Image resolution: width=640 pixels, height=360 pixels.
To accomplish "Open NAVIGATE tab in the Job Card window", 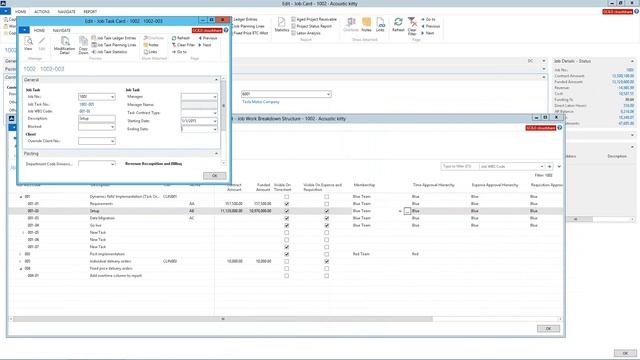I will tap(67, 12).
